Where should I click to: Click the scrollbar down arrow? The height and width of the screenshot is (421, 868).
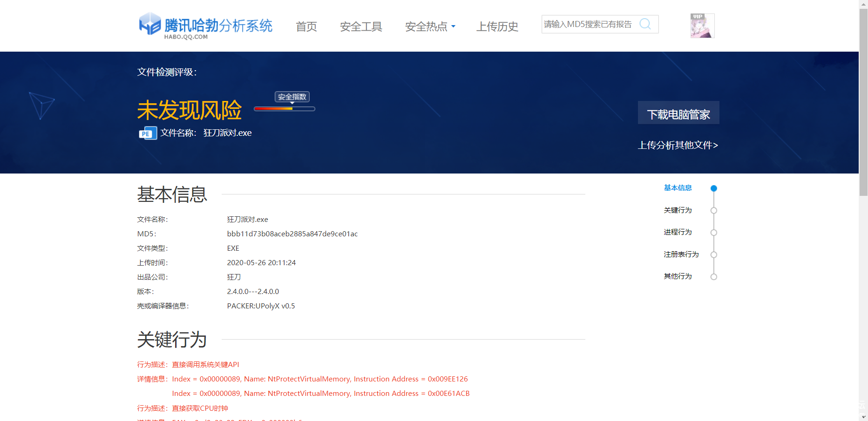click(x=863, y=417)
